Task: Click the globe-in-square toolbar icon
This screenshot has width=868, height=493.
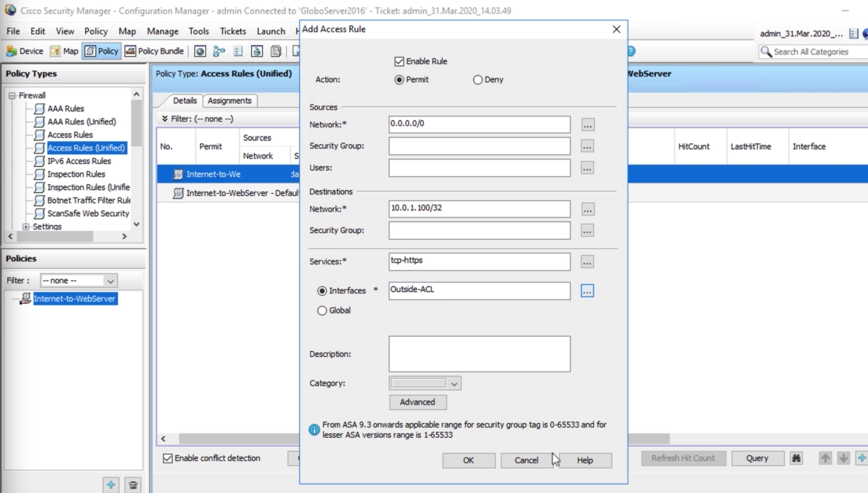Action: pos(200,51)
